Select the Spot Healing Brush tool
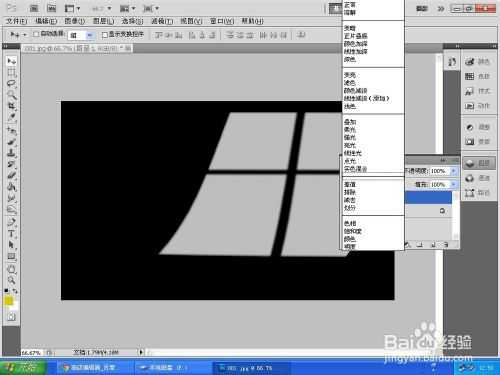The width and height of the screenshot is (500, 375). (11, 131)
